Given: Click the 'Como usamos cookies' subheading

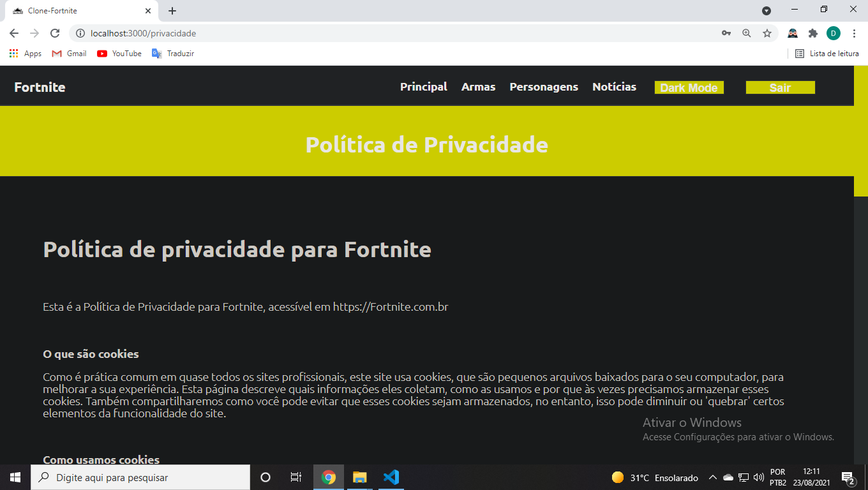Looking at the screenshot, I should point(101,459).
